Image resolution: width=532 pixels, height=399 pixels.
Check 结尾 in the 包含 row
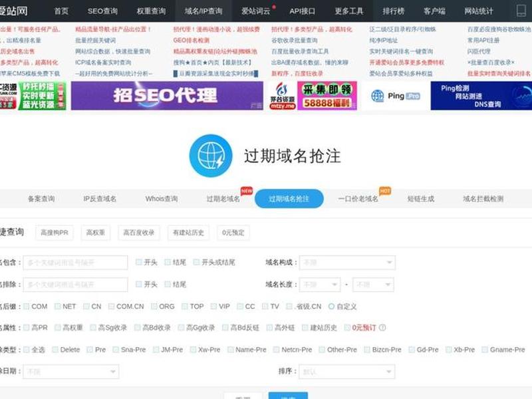[x=168, y=262]
